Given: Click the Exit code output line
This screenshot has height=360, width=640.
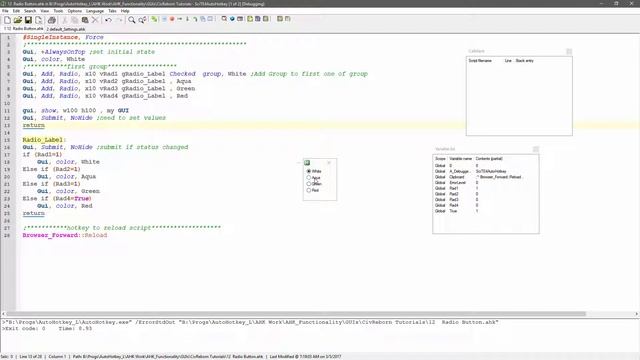Looking at the screenshot, I should point(47,329).
